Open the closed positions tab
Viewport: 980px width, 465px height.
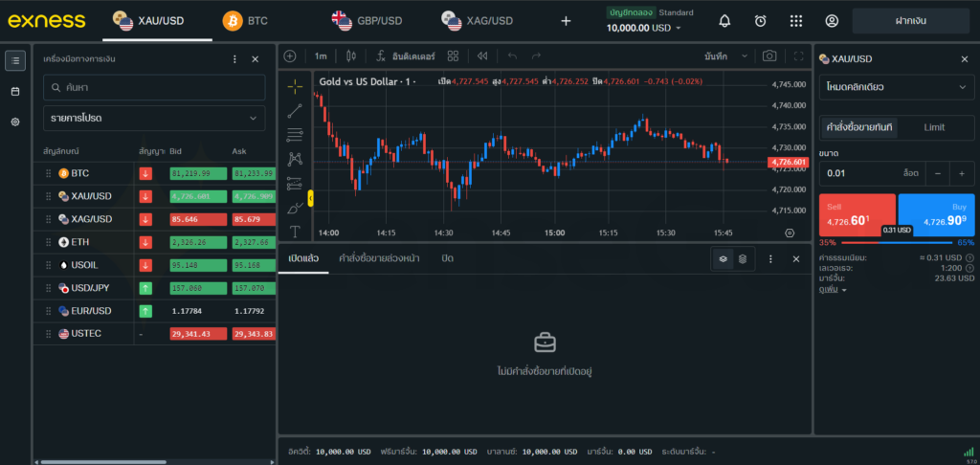(x=447, y=258)
